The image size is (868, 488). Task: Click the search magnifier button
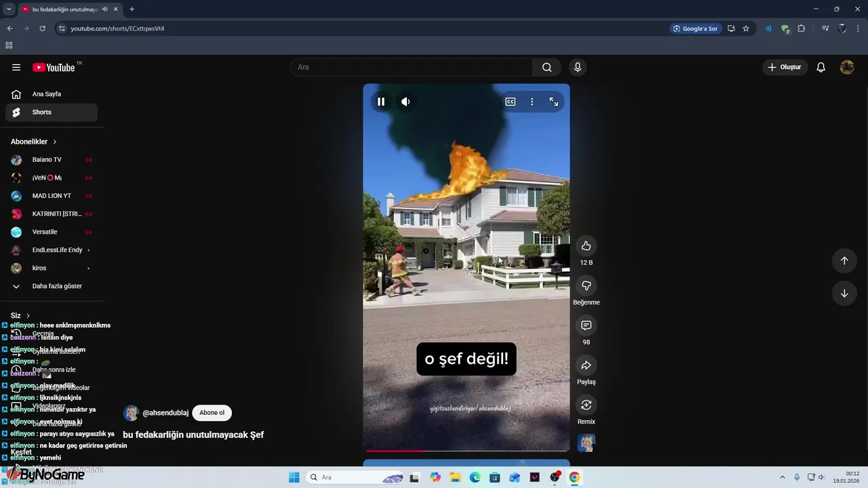pyautogui.click(x=547, y=67)
